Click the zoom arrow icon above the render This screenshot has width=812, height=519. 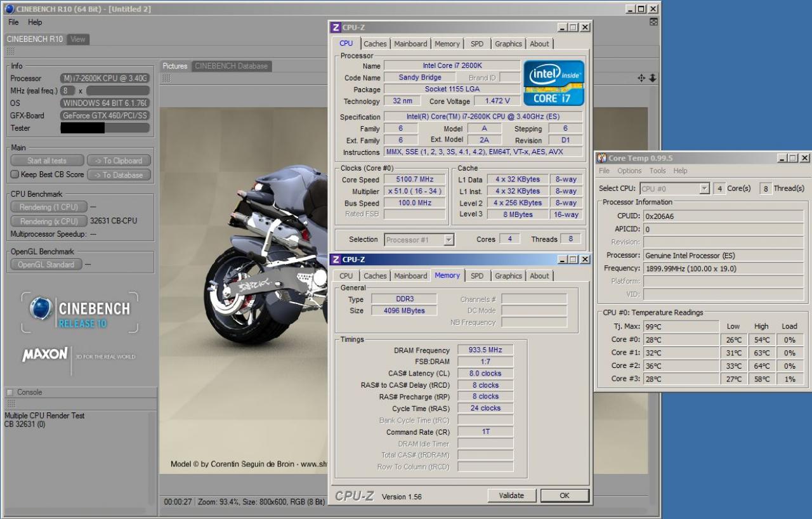[652, 78]
